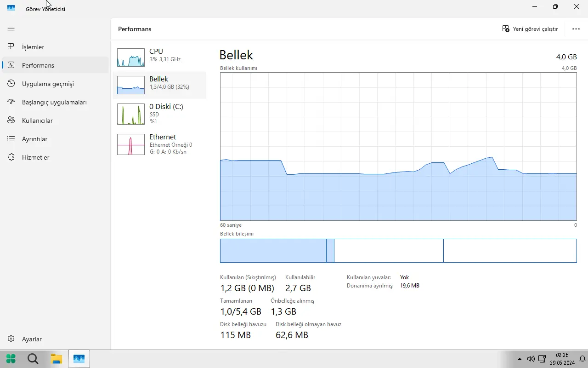Viewport: 588px width, 368px height.
Task: Click the network tray icon
Action: point(542,359)
